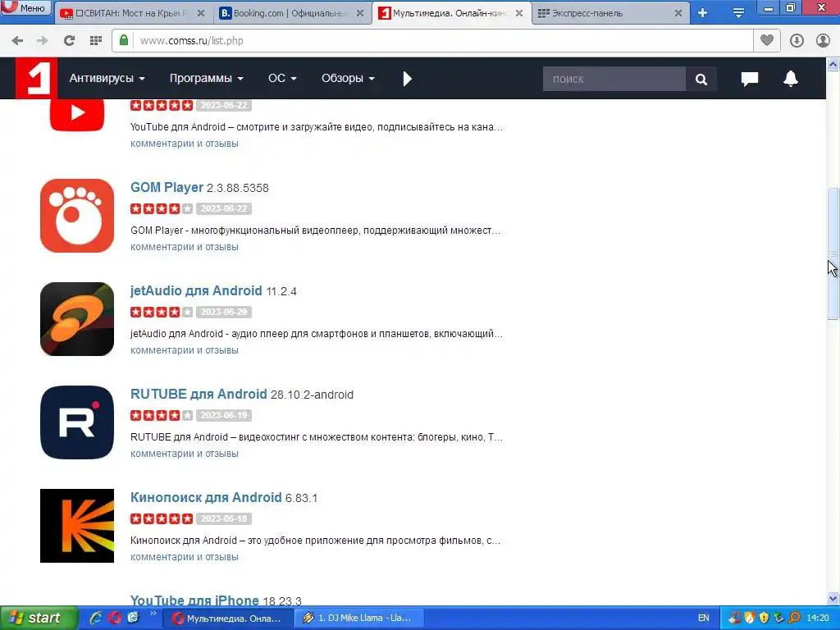
Task: Open the downloads icon in toolbar
Action: 797,41
